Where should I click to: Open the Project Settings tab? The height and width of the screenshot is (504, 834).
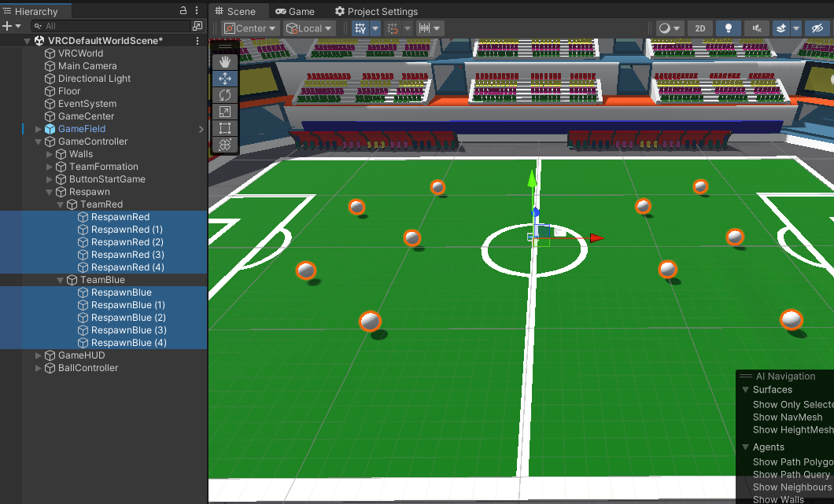click(x=376, y=12)
